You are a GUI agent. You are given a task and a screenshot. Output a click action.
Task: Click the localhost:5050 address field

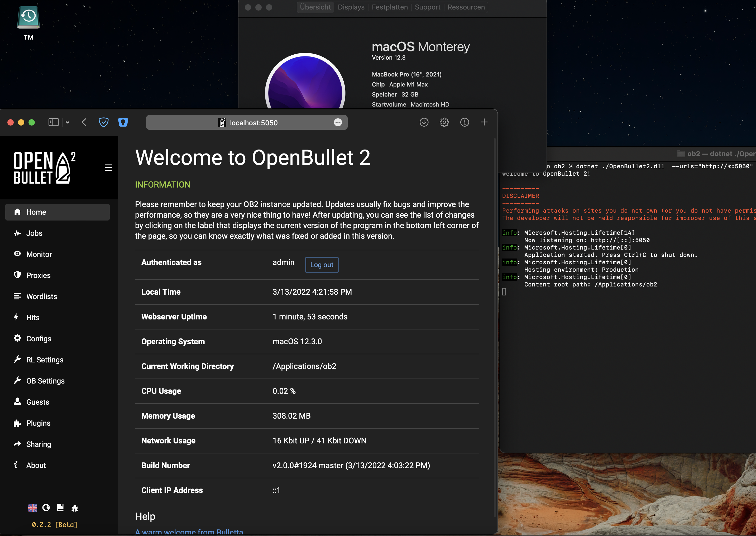tap(253, 123)
